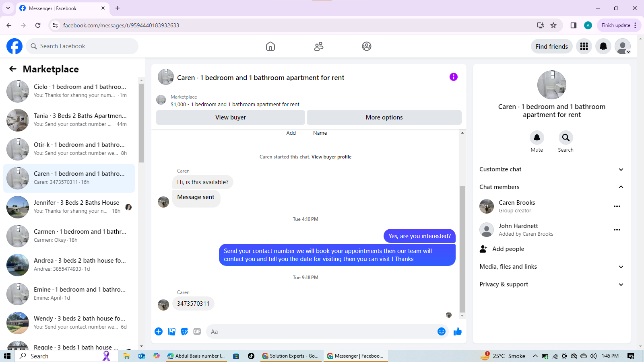The height and width of the screenshot is (362, 644).
Task: Open the Wendy 3 beds 2 bath conversation
Action: pyautogui.click(x=69, y=323)
